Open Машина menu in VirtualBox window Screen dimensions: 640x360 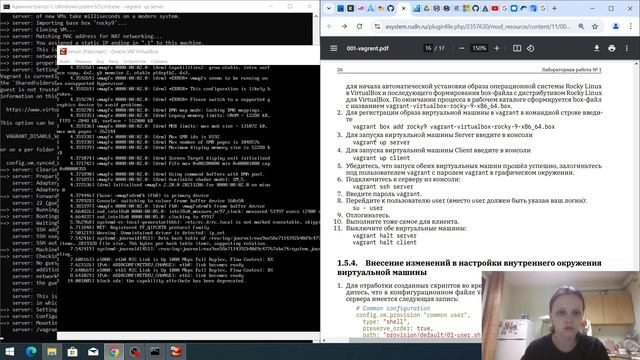click(83, 62)
